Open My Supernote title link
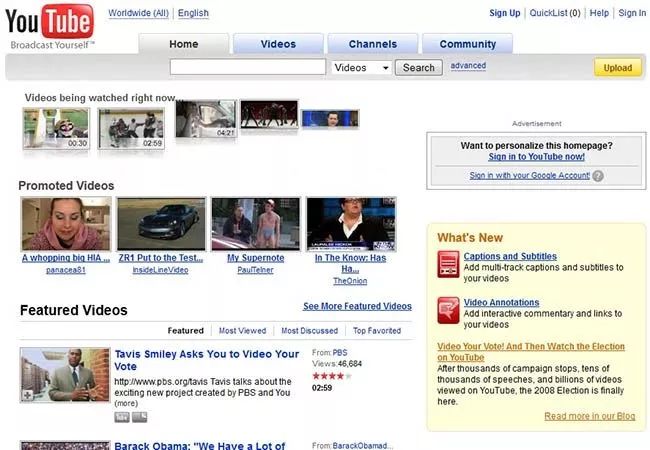Screen dimensions: 650x450 coord(256,258)
